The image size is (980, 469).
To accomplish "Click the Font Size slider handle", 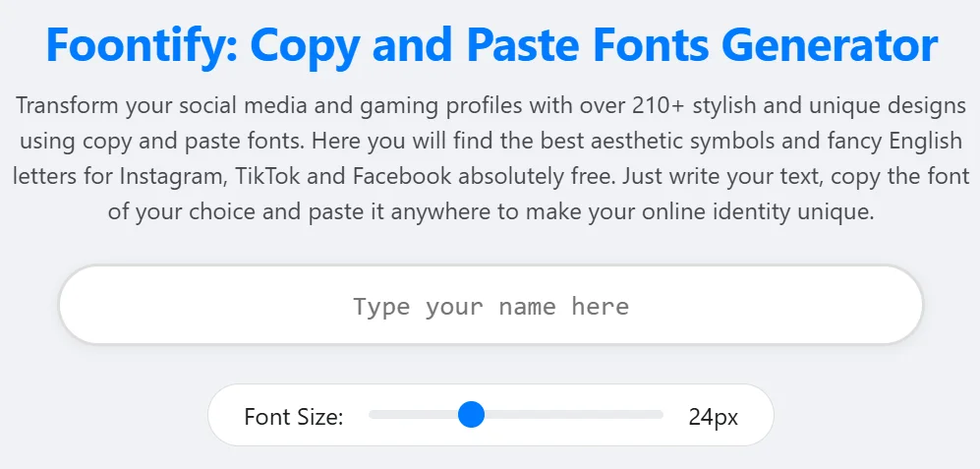I will (471, 415).
